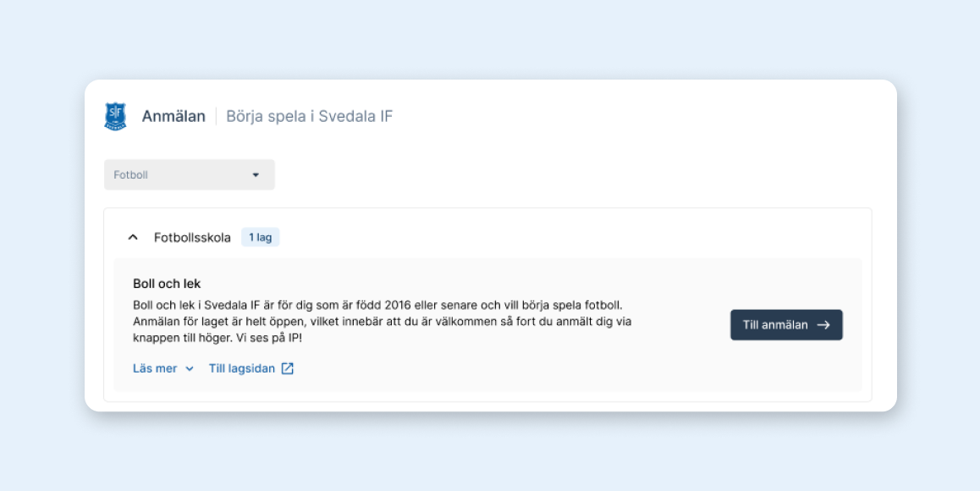Click the subtitle Börja spela i Svedala IF
Image resolution: width=980 pixels, height=491 pixels.
coord(309,117)
